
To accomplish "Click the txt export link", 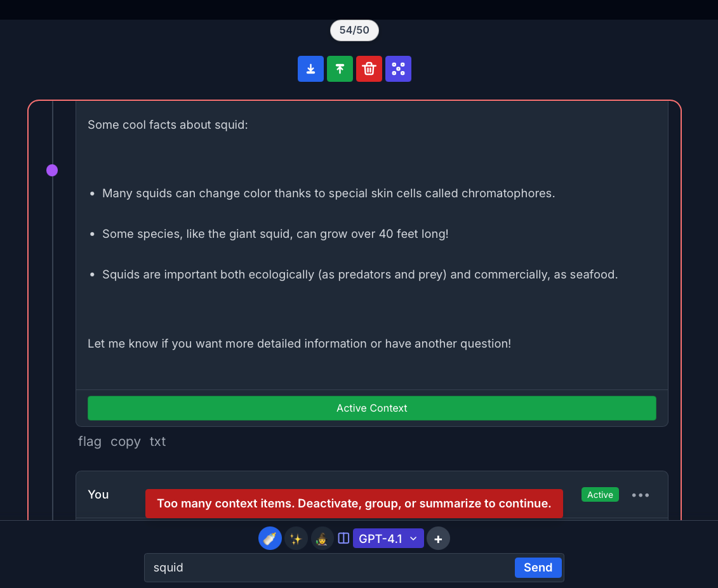I will [157, 441].
